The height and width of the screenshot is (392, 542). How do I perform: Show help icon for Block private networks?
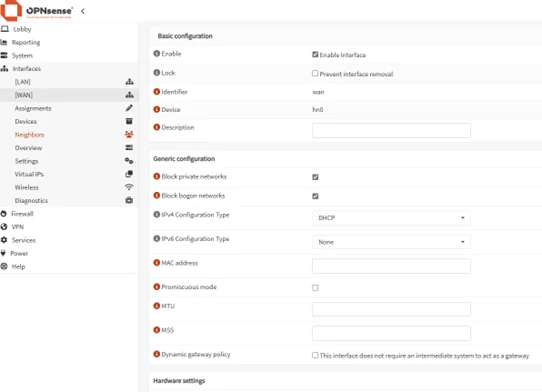click(157, 176)
